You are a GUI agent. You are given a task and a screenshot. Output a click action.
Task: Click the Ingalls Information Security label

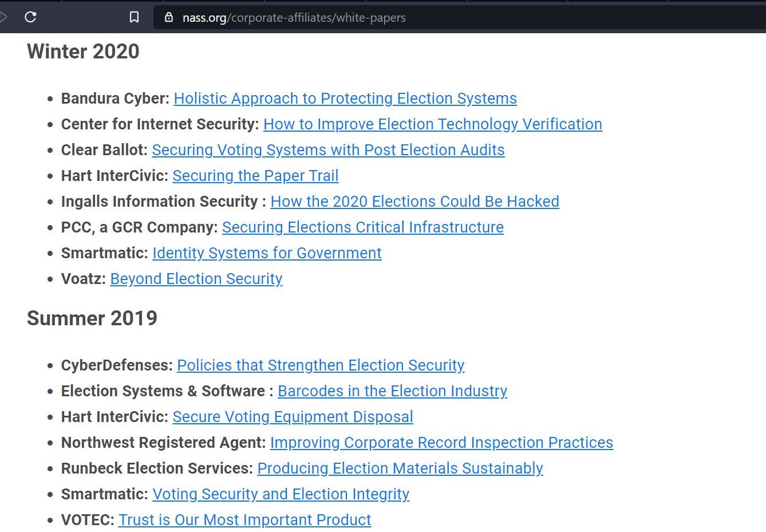point(164,202)
